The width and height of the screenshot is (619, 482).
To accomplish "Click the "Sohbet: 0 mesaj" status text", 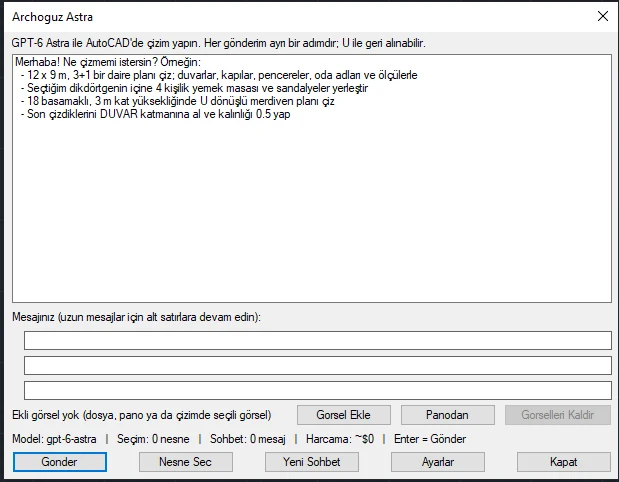I will click(x=248, y=439).
